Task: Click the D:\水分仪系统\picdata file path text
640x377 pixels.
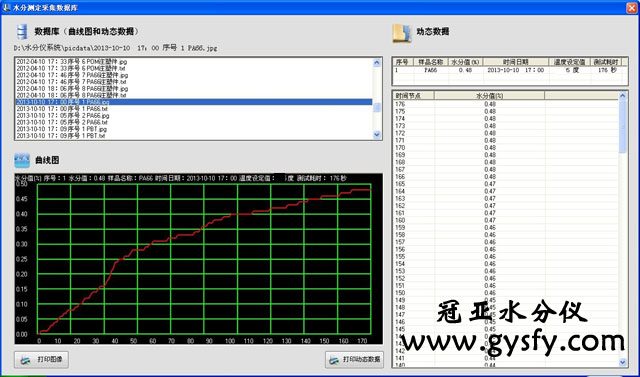Action: (116, 48)
